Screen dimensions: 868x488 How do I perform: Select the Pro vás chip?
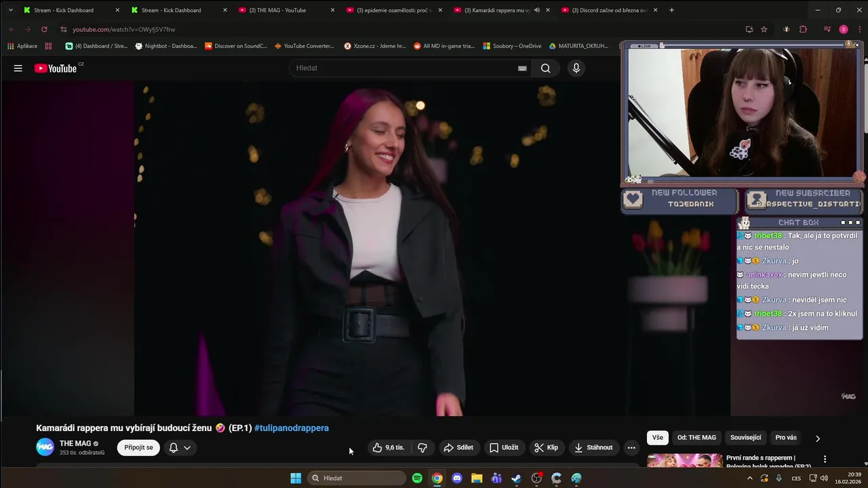tap(786, 438)
